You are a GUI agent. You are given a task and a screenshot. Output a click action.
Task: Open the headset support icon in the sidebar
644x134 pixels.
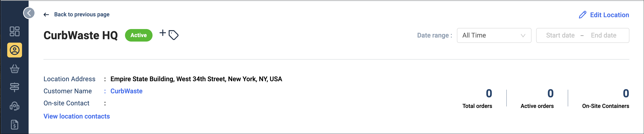coord(14,106)
